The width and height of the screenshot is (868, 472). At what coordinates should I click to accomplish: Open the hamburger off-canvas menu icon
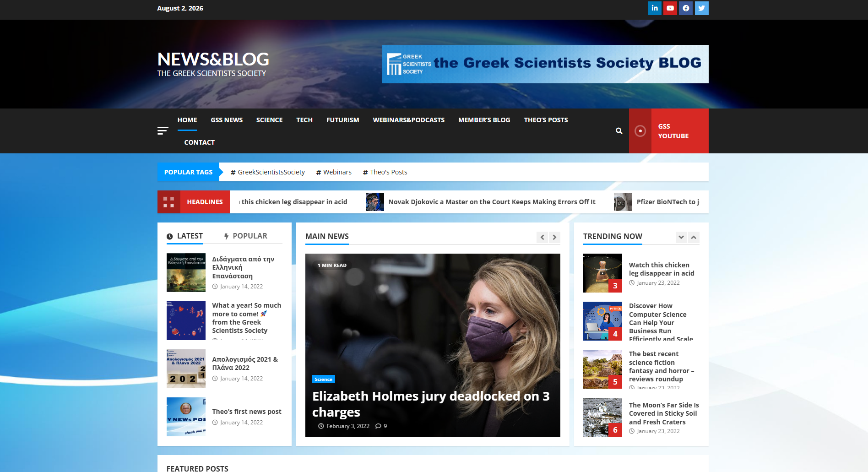click(163, 131)
